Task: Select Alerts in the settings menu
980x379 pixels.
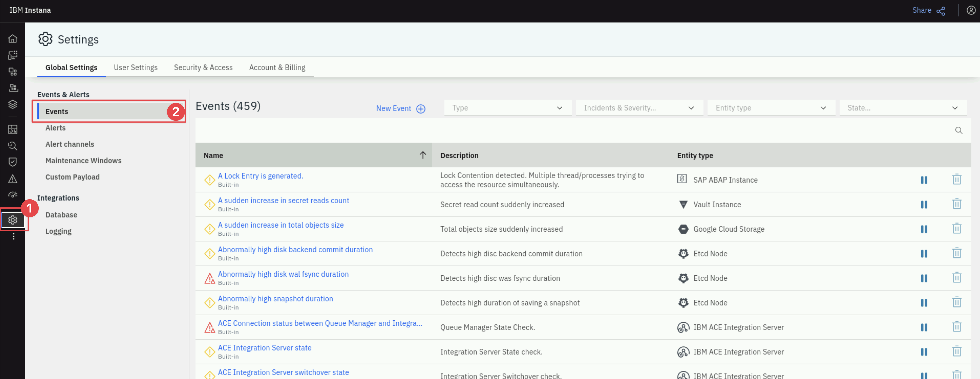Action: pos(56,128)
